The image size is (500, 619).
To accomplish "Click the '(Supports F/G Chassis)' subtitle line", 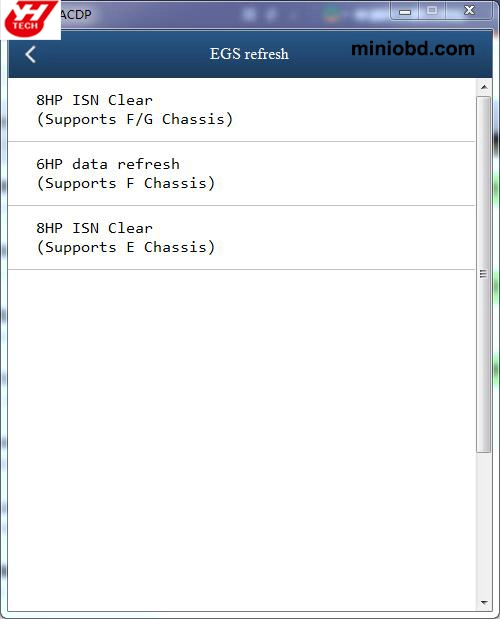I will point(135,119).
